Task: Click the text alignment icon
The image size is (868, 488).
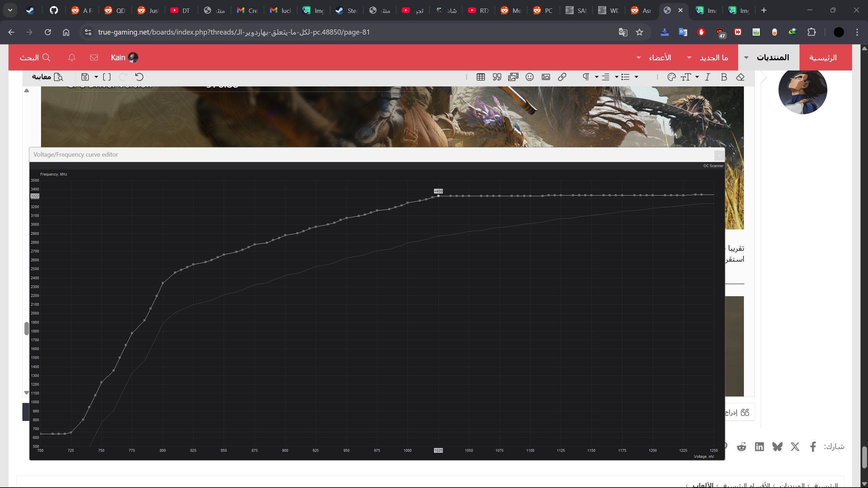Action: tap(606, 77)
